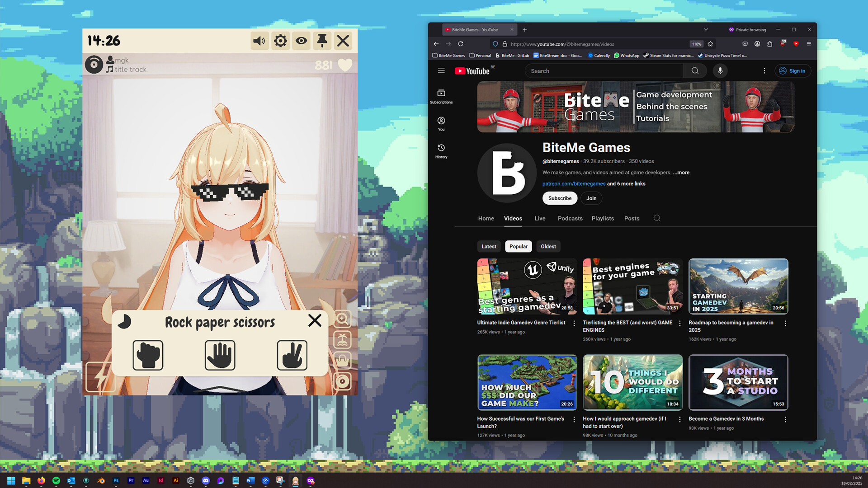
Task: Select the magnifying glass zoom icon
Action: coord(342,319)
